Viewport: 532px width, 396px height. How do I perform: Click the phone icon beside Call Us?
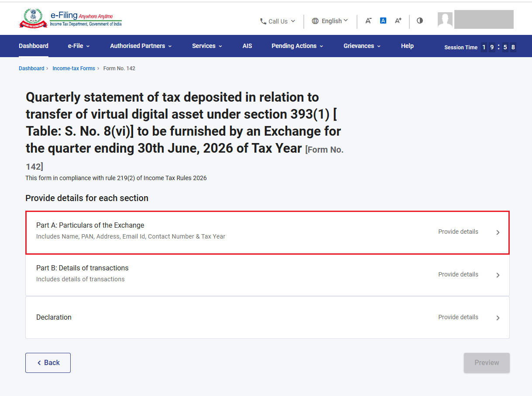(263, 21)
